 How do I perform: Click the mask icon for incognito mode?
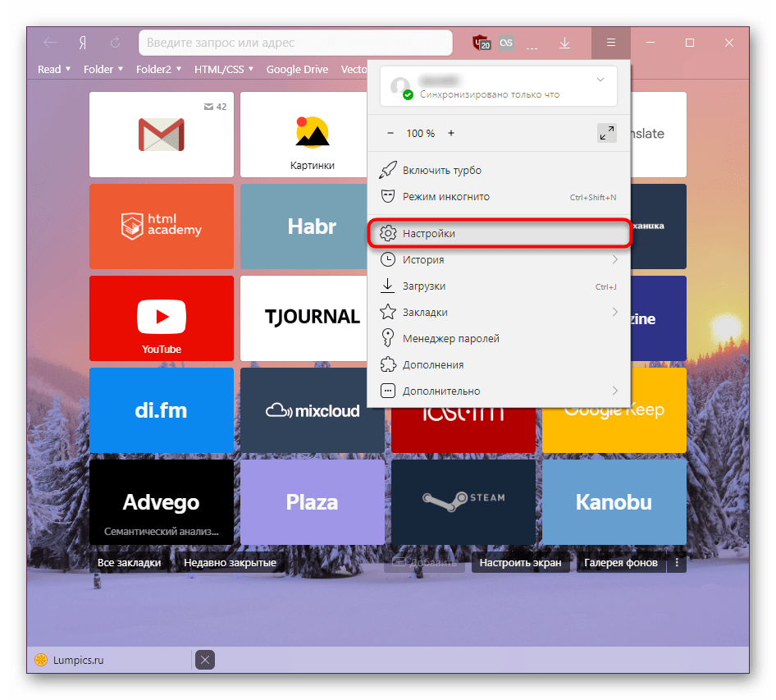[388, 196]
